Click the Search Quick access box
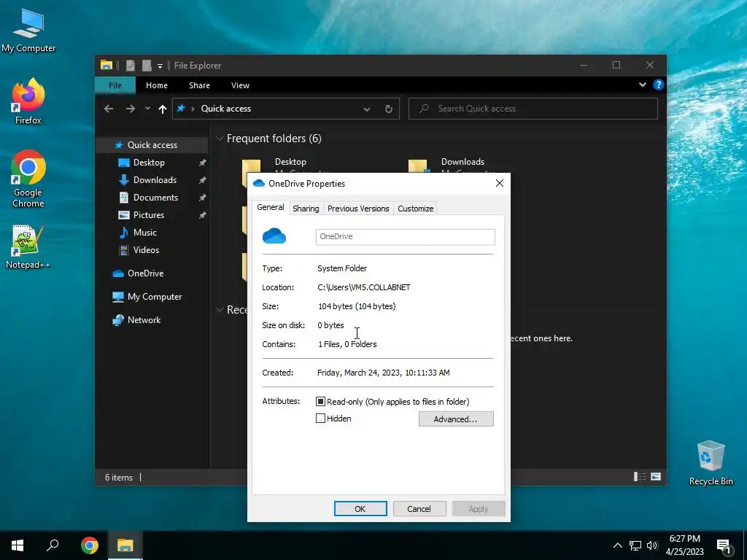747x560 pixels. [x=533, y=109]
